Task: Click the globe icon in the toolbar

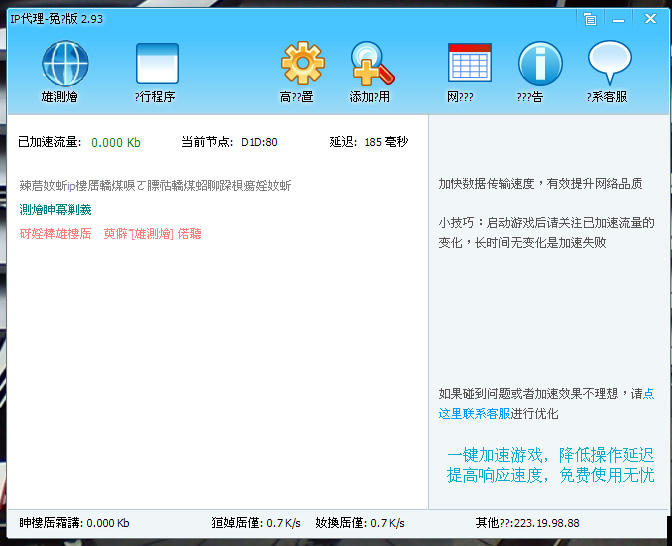Action: (x=65, y=64)
